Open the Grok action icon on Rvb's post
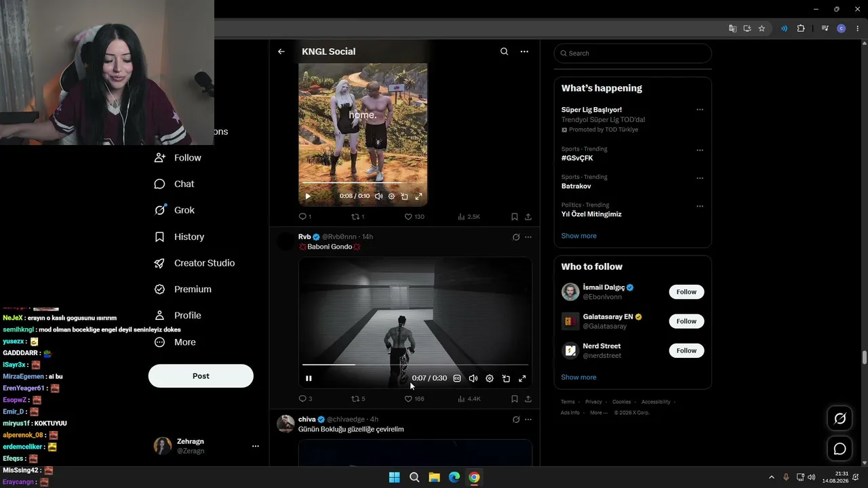The image size is (868, 488). [516, 237]
